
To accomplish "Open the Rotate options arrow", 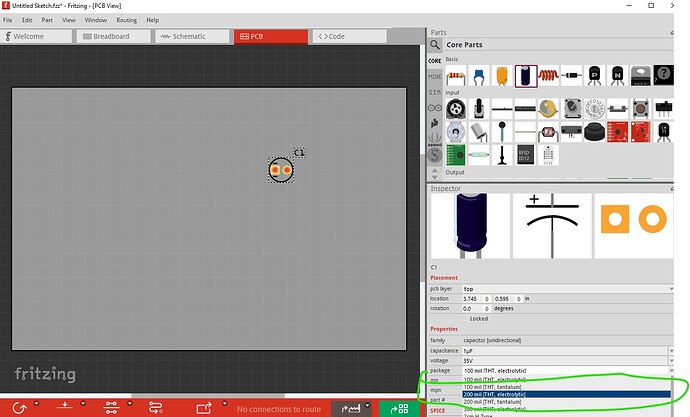I will 37,403.
